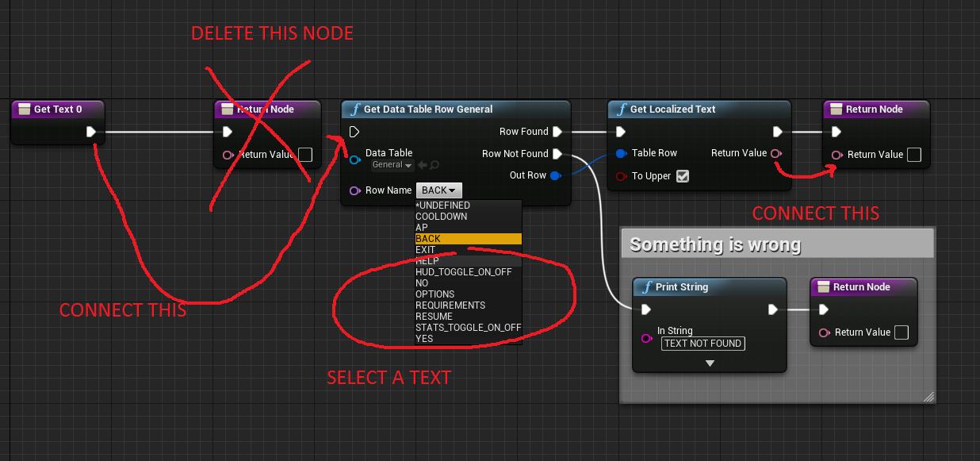Select the Get Text 0 node header
This screenshot has height=461, width=980.
pyautogui.click(x=59, y=109)
